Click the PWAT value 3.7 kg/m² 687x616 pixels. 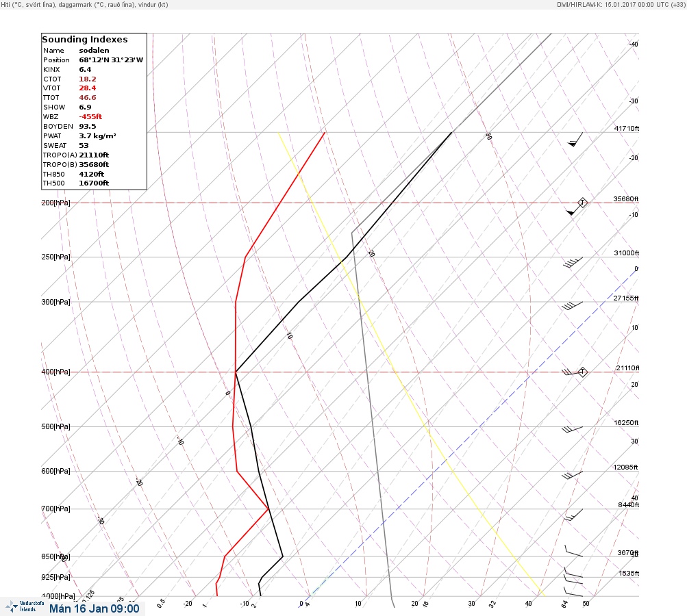pyautogui.click(x=98, y=136)
